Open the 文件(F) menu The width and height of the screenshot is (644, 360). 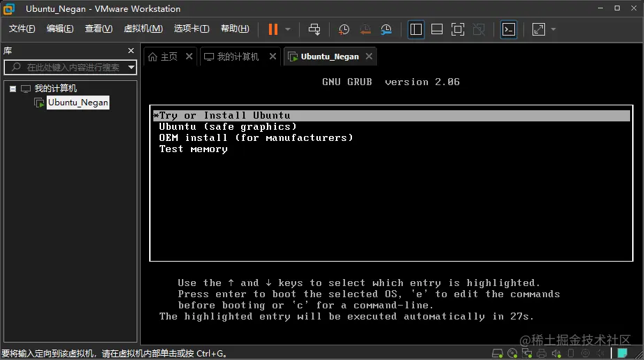[22, 29]
